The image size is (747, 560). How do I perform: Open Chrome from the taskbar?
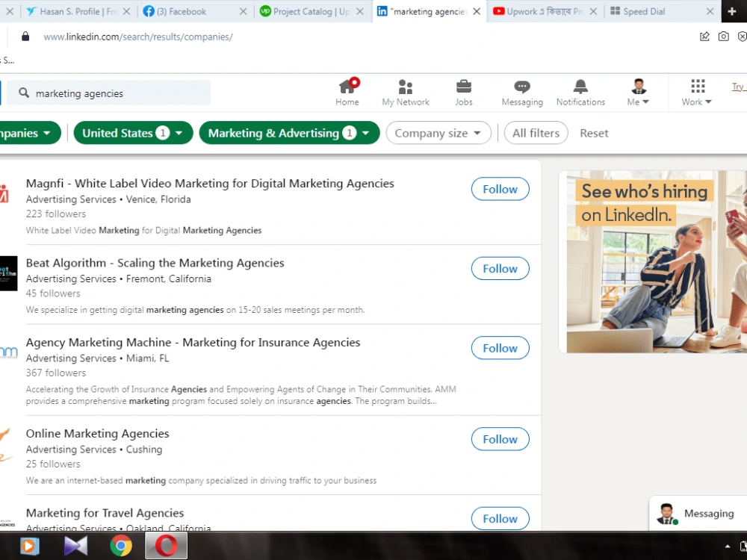click(121, 546)
